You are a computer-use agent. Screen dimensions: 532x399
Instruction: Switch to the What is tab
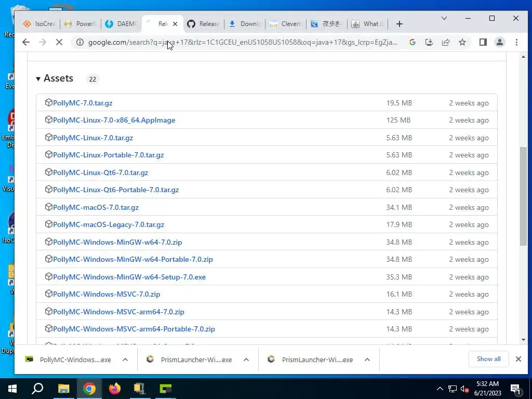(x=368, y=24)
